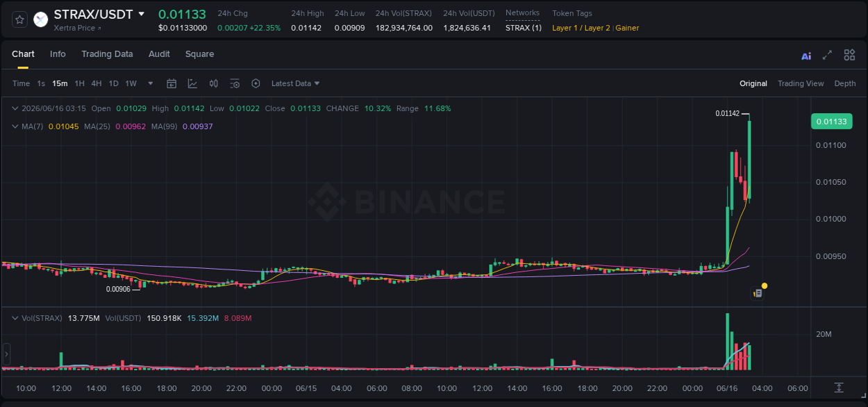868x407 pixels.
Task: Select the 4H interval
Action: [x=96, y=83]
